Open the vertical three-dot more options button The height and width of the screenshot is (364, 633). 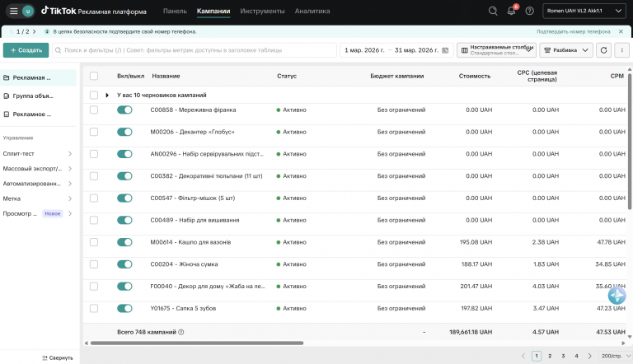point(621,50)
